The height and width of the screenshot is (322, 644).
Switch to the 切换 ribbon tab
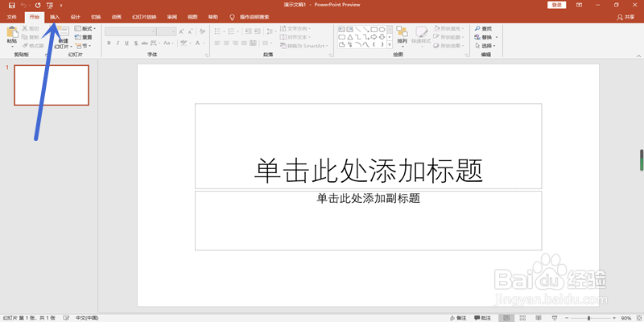[96, 17]
